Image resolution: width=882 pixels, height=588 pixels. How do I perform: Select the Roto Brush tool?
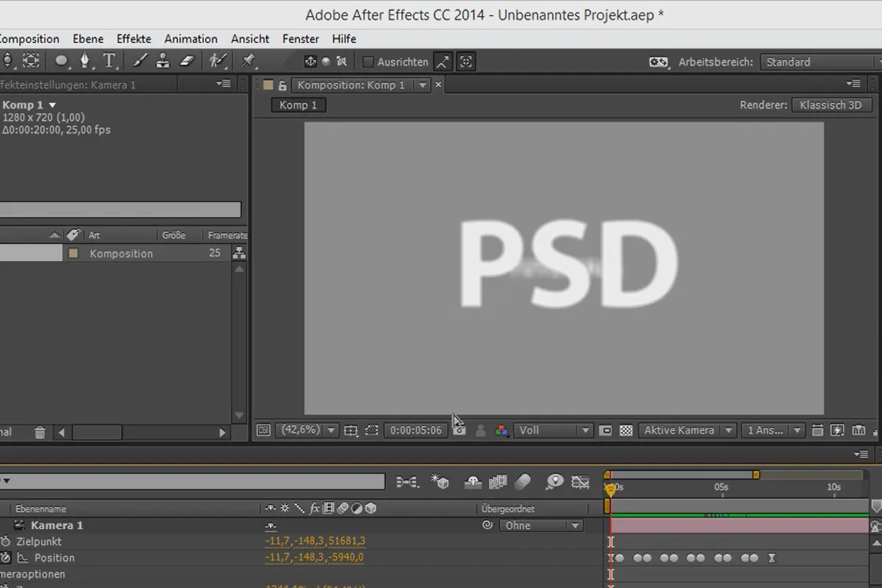tap(217, 61)
